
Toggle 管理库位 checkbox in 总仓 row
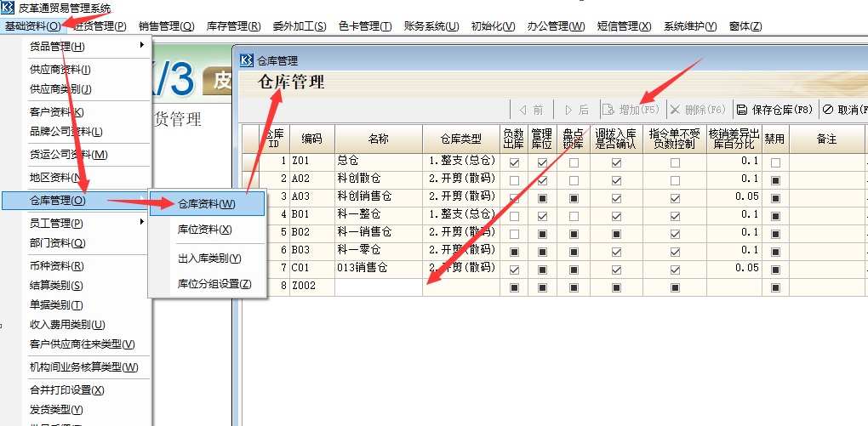tap(543, 163)
